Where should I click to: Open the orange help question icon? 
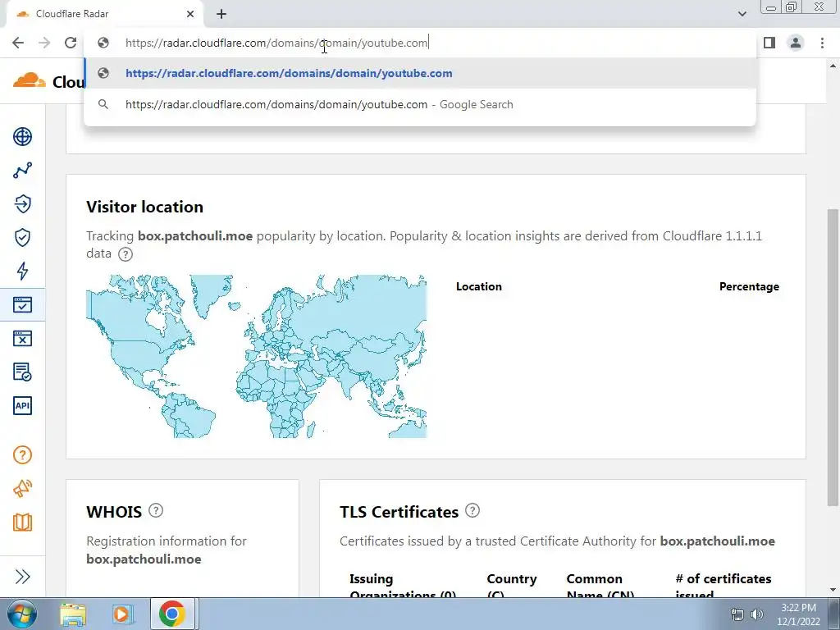click(x=22, y=455)
